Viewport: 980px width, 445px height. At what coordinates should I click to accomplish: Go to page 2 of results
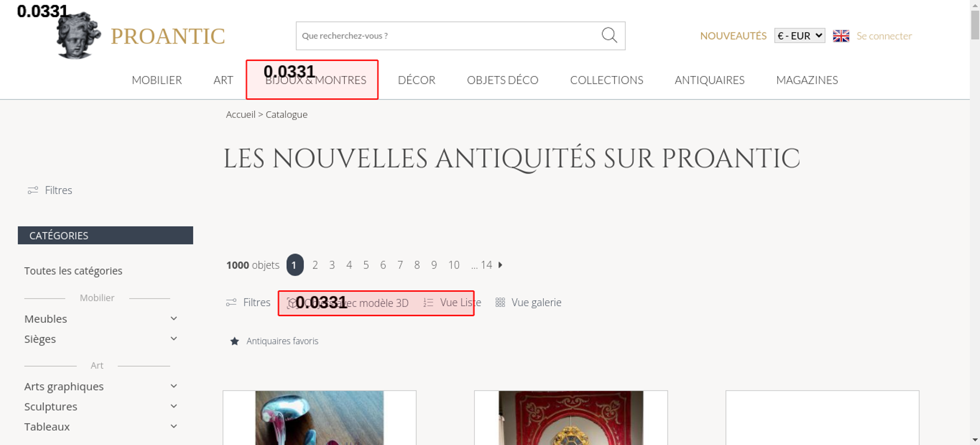point(315,265)
